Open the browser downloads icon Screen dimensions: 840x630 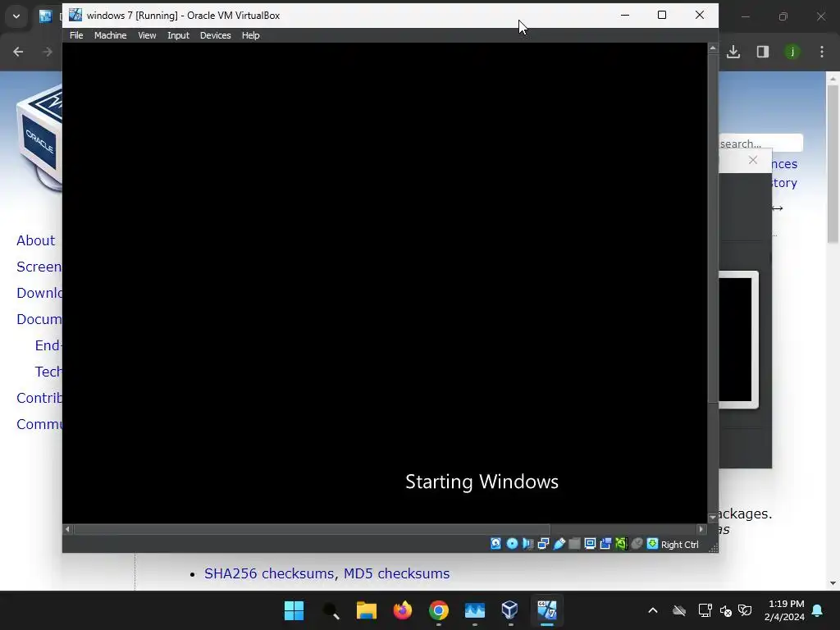pyautogui.click(x=733, y=52)
